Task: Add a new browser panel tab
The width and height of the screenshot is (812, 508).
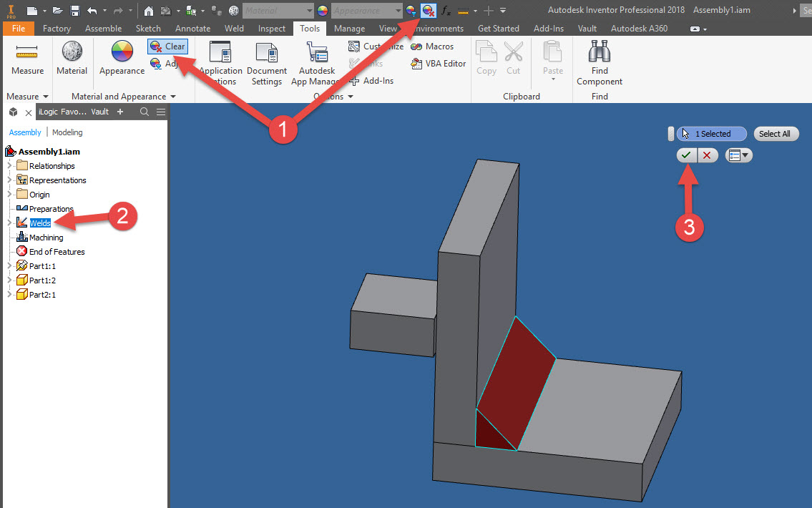Action: [120, 112]
